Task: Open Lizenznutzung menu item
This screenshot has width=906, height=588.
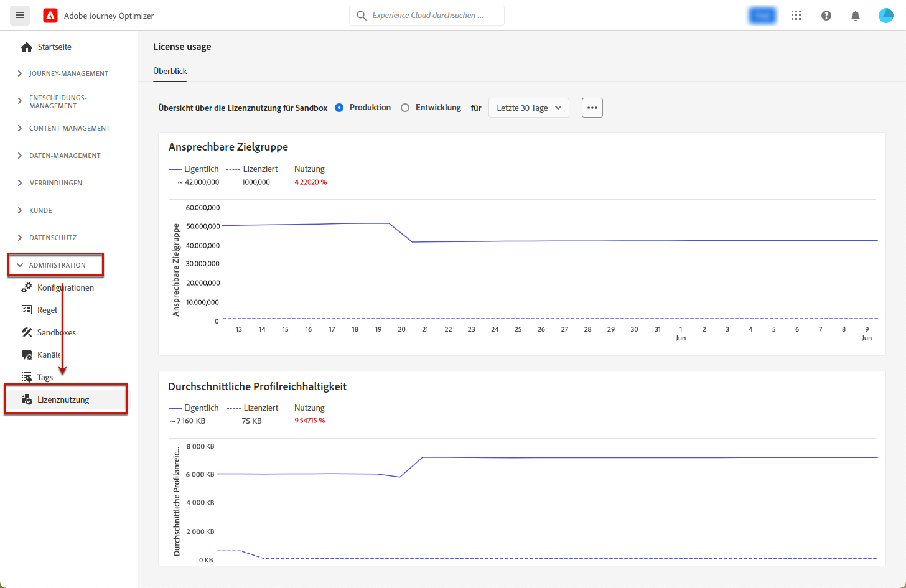Action: [63, 399]
